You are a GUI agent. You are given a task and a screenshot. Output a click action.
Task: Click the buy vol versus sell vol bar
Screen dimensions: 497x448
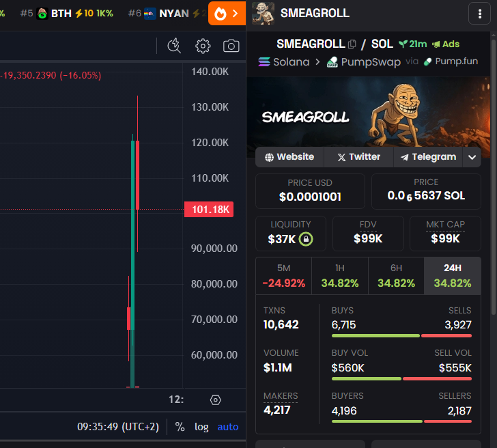click(401, 378)
